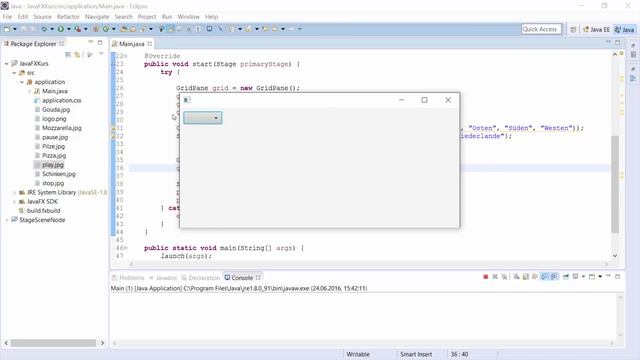
Task: Click the New Java Package icon
Action: tap(96, 29)
